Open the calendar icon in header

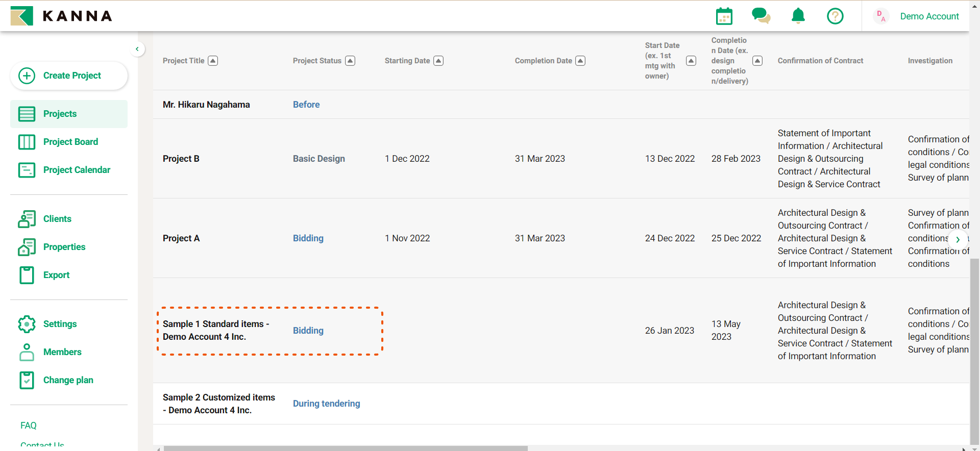click(x=724, y=16)
